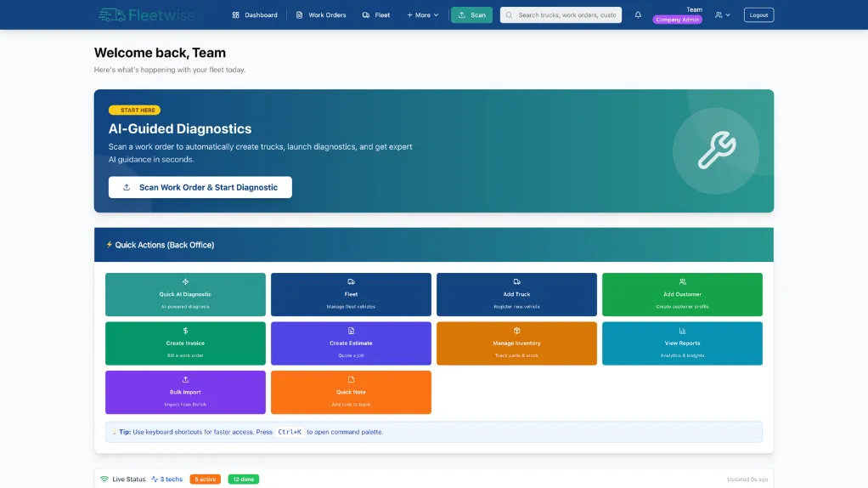The image size is (868, 488).
Task: Open the Dashboard nav item
Action: point(255,14)
